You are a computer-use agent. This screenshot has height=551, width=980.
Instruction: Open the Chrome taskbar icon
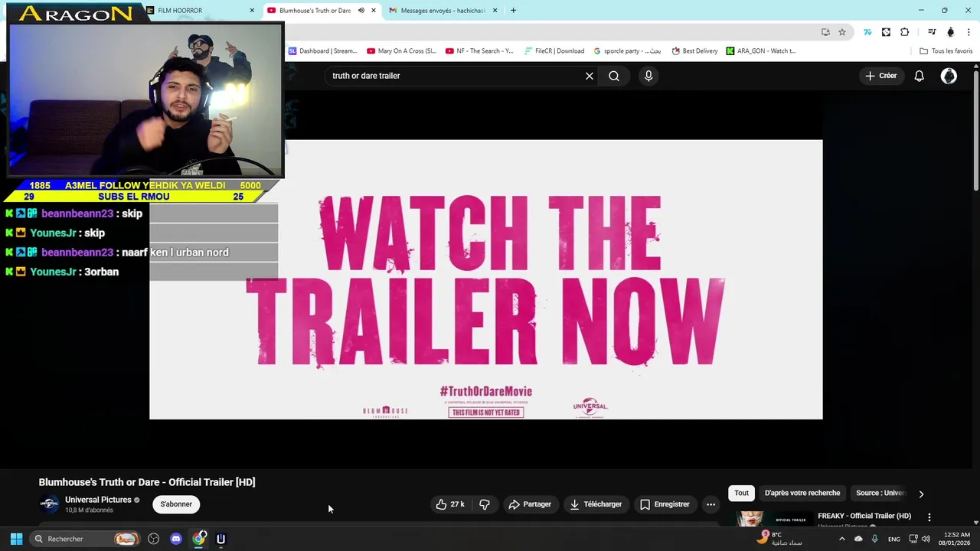coord(199,539)
